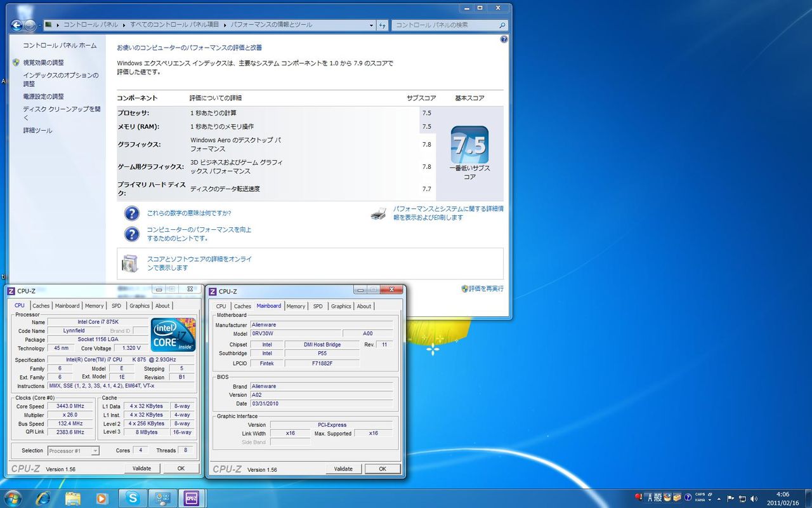Screen dimensions: 812x508
Task: Click 評価を再実行 to re-run assessment
Action: point(486,288)
